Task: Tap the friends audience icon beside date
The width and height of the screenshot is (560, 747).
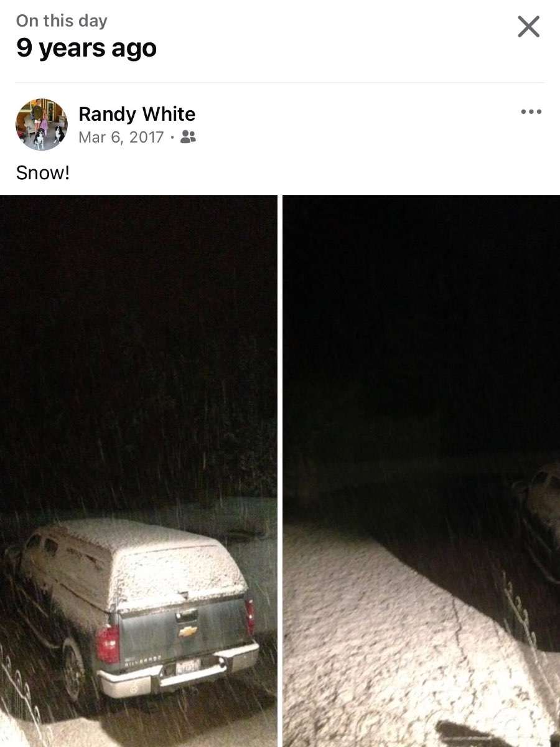Action: (188, 137)
